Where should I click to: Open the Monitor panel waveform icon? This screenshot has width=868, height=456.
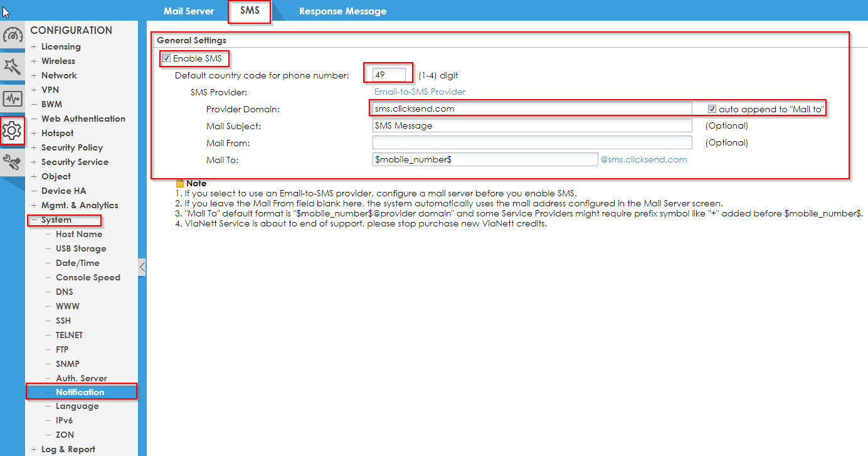pos(11,97)
